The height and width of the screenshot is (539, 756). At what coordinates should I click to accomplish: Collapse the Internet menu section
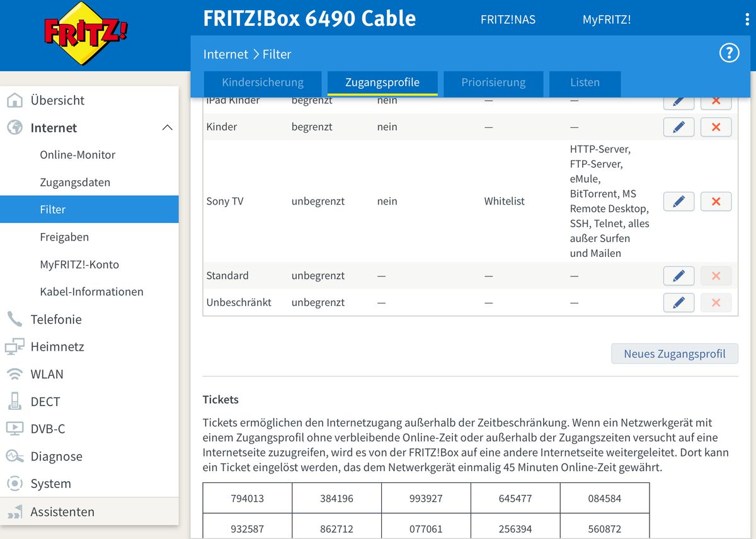pyautogui.click(x=167, y=128)
